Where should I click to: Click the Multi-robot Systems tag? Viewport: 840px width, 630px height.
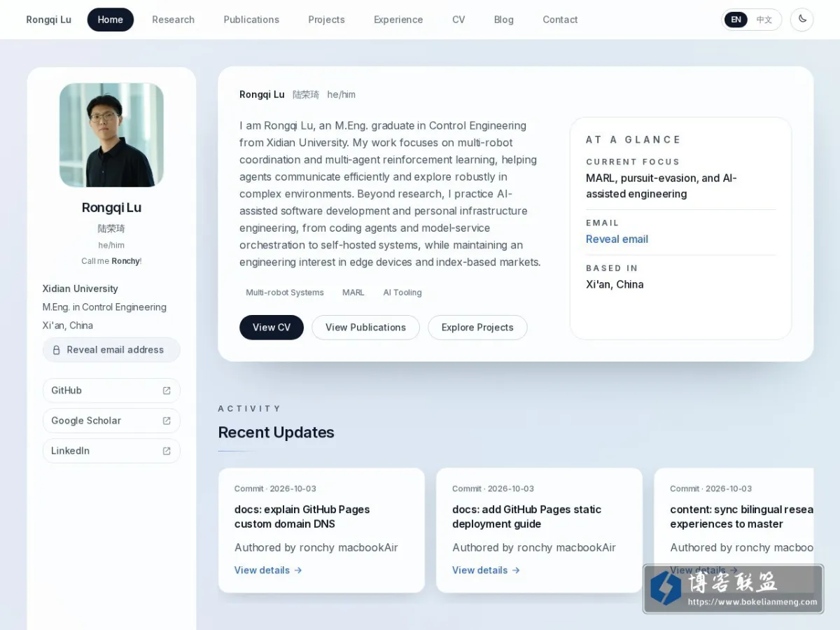point(285,293)
